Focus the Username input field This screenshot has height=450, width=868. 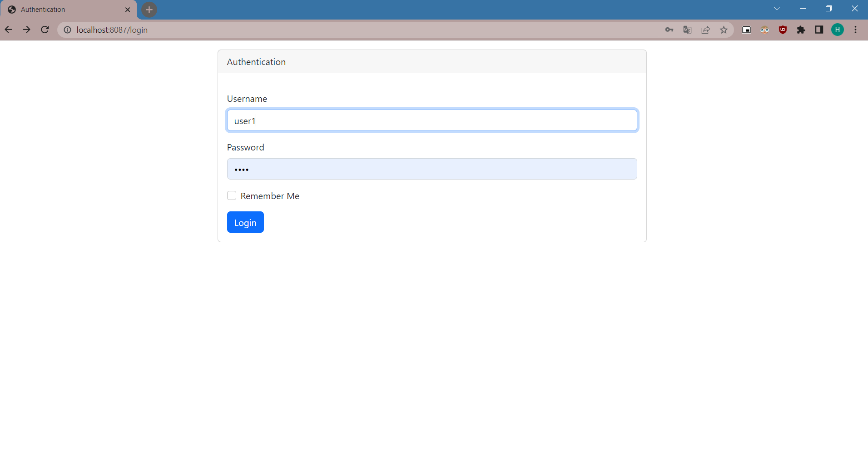(431, 120)
